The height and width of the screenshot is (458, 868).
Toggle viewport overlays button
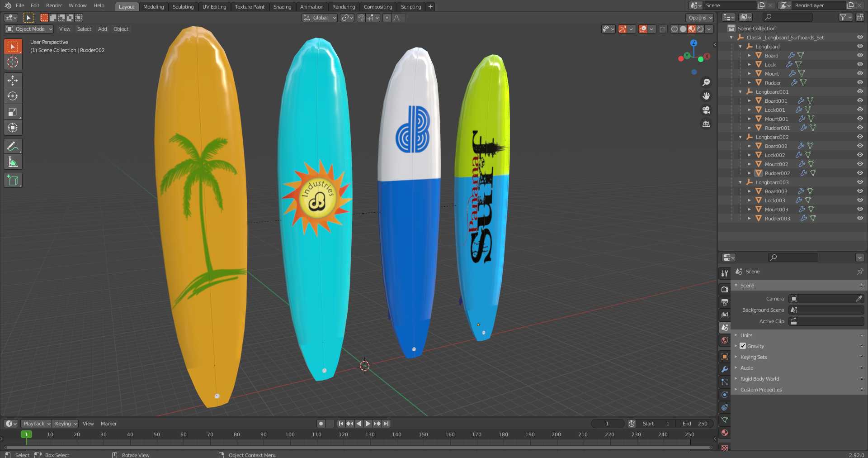click(643, 29)
